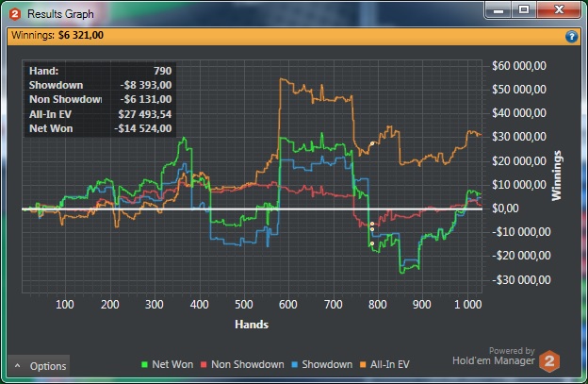Click the $0,00 axis label
Screen dimensions: 588x384
tap(505, 208)
